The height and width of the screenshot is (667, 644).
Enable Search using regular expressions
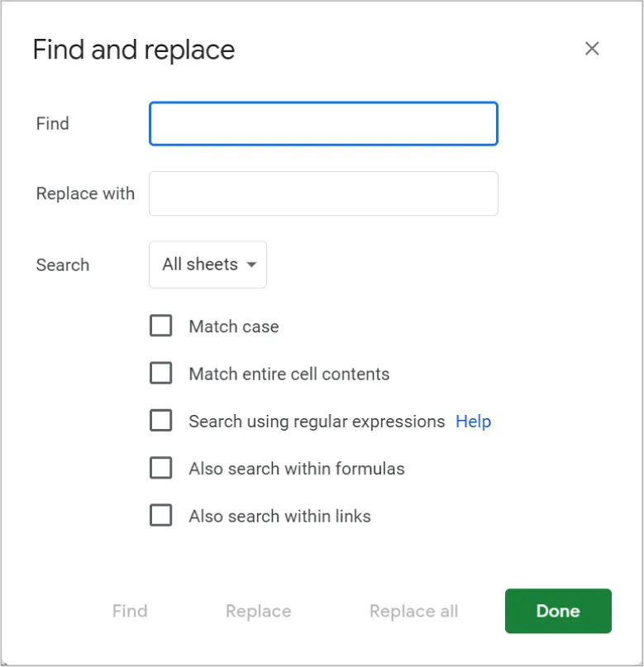click(161, 421)
